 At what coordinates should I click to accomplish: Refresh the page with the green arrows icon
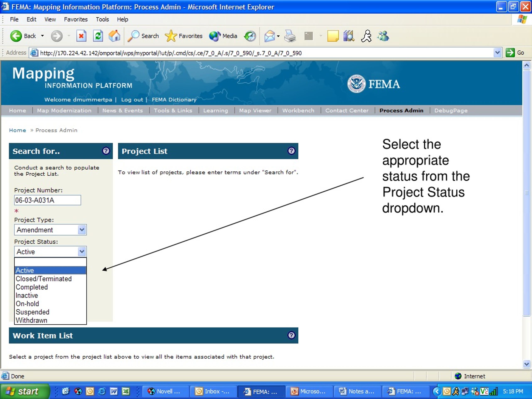click(x=98, y=36)
